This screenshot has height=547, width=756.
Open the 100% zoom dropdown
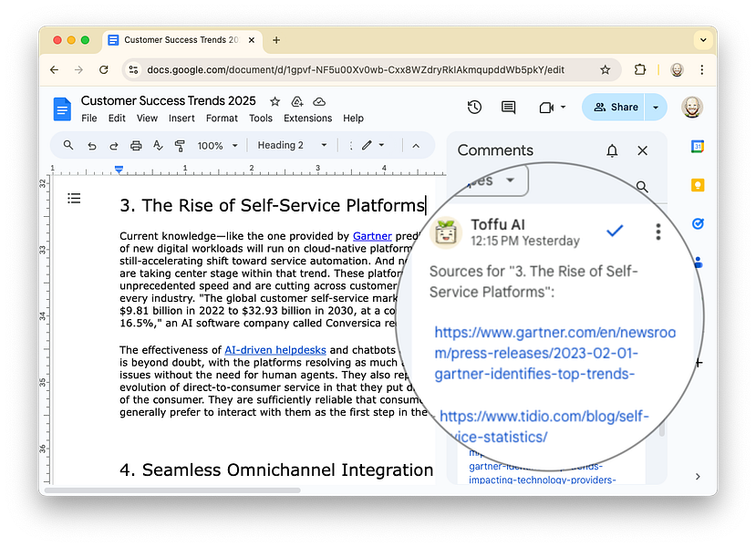click(217, 146)
